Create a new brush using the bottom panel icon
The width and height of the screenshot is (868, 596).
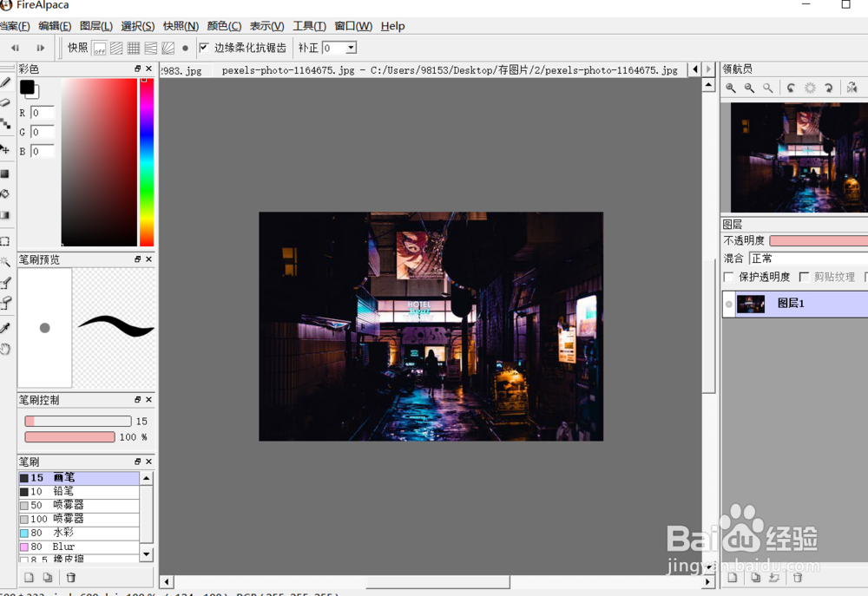(x=28, y=577)
